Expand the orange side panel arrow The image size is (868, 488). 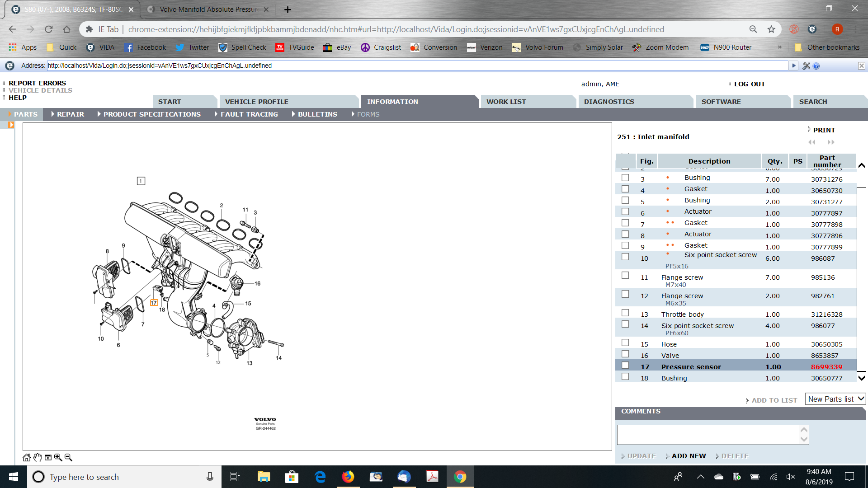11,125
